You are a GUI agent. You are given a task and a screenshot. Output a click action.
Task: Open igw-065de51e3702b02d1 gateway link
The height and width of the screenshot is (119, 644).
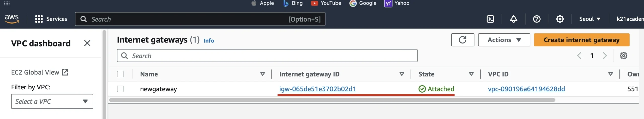[x=317, y=89]
